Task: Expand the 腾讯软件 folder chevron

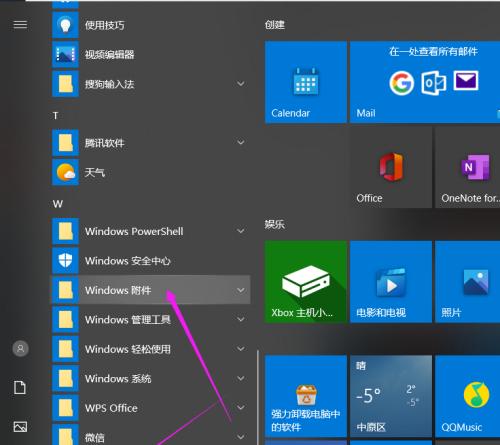Action: pos(241,143)
